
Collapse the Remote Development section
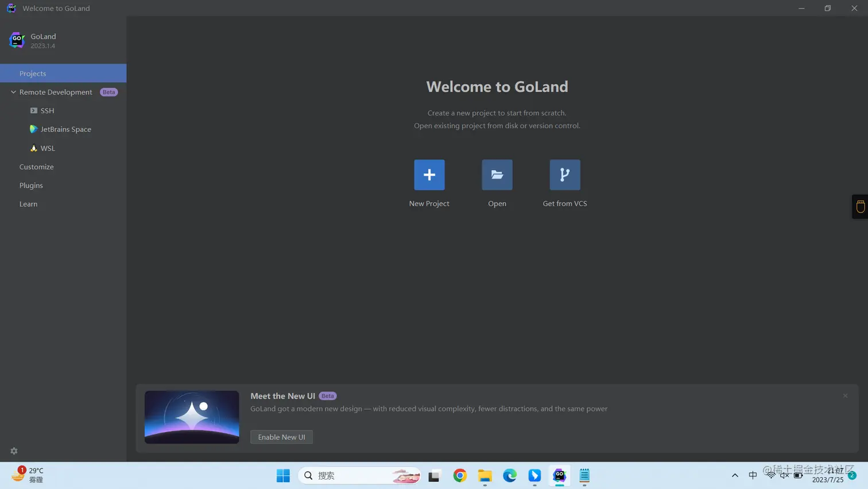(13, 92)
